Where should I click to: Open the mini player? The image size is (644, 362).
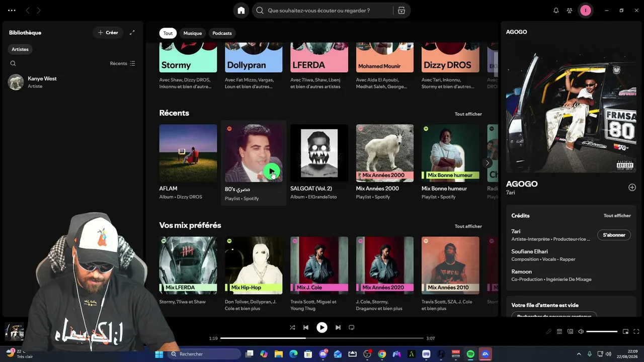625,332
